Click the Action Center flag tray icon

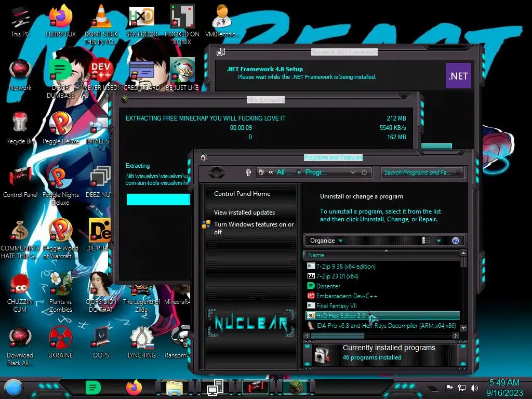(x=449, y=388)
